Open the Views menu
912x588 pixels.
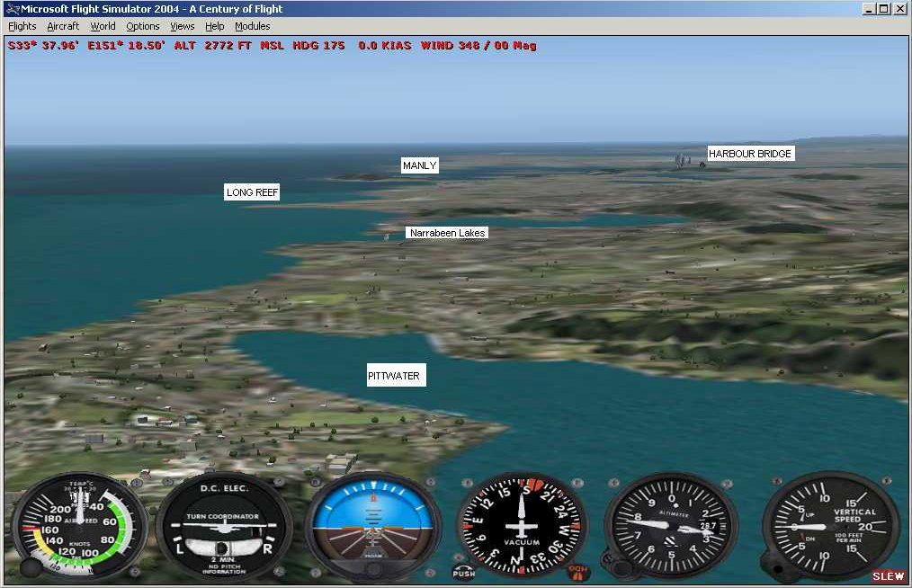pos(183,26)
